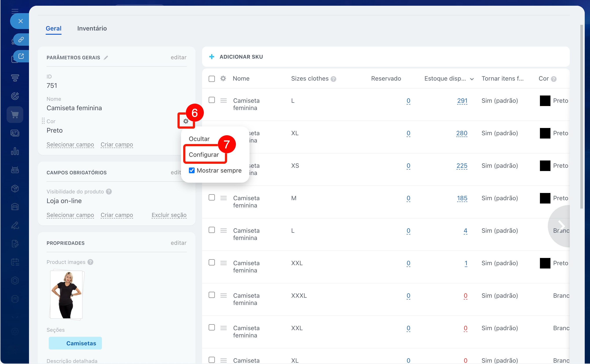Expand Estoque disp column sort arrow
Image resolution: width=590 pixels, height=364 pixels.
coord(472,79)
